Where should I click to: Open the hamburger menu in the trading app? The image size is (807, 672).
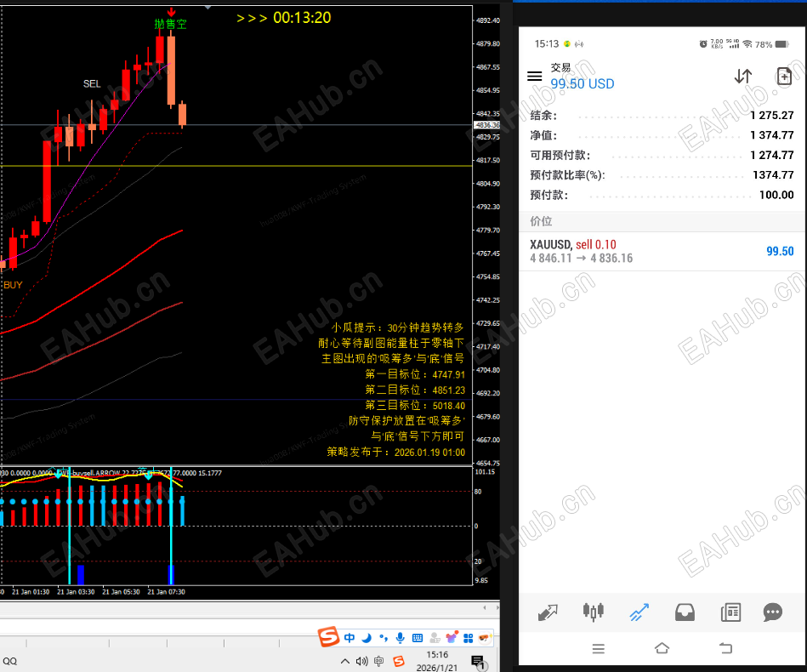point(534,77)
